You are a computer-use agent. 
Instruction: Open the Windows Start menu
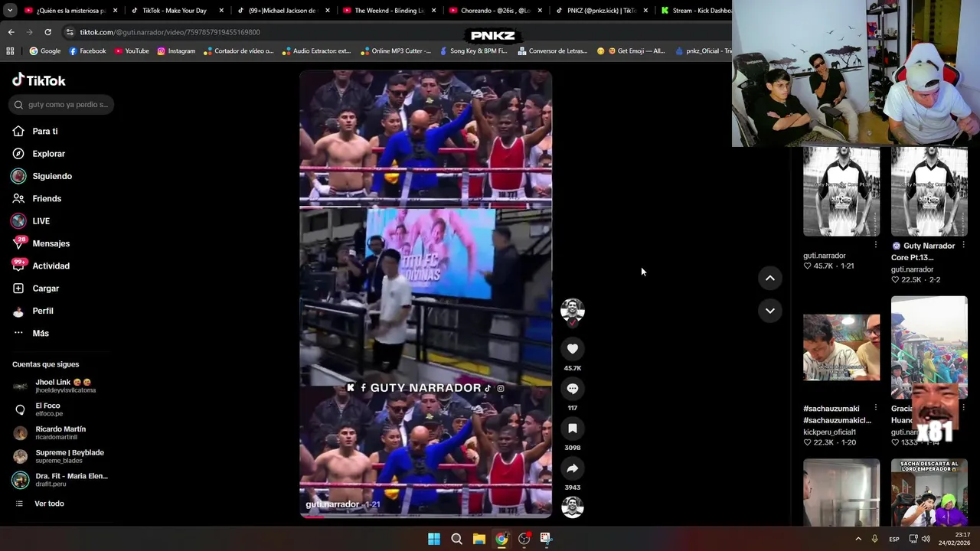click(x=434, y=539)
